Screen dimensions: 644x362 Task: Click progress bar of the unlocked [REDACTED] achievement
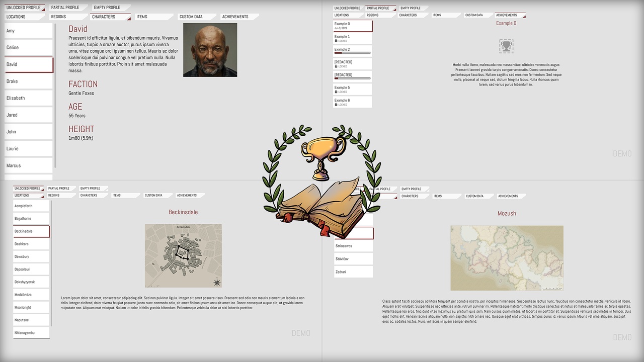(x=352, y=78)
